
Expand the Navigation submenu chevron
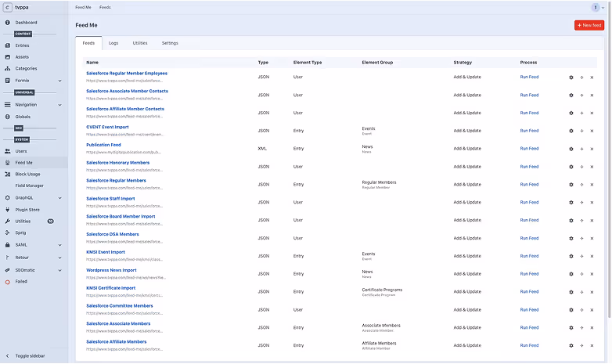pyautogui.click(x=59, y=105)
